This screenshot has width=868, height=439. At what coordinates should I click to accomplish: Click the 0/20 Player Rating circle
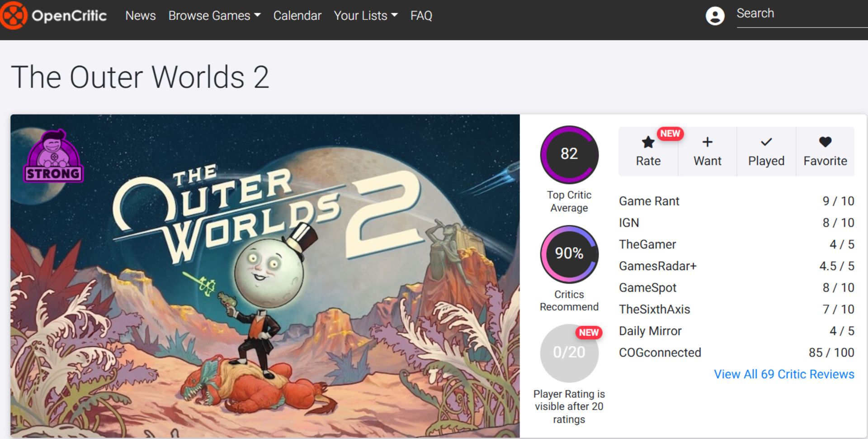tap(569, 353)
